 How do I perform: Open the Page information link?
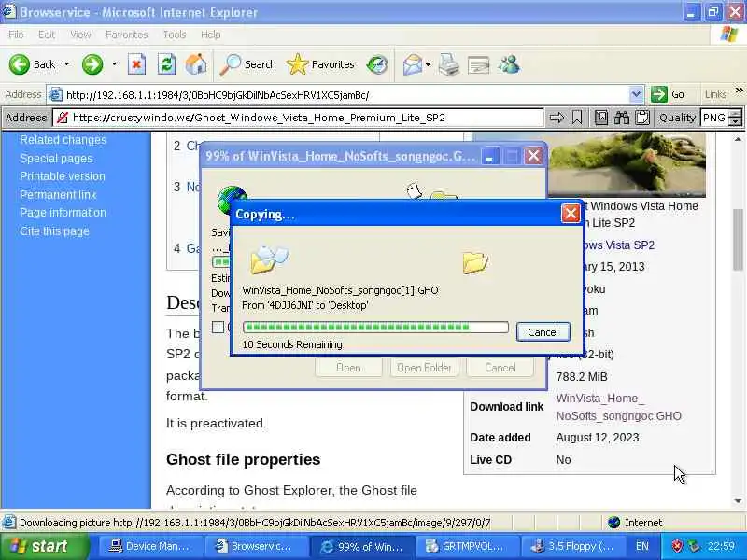63,213
